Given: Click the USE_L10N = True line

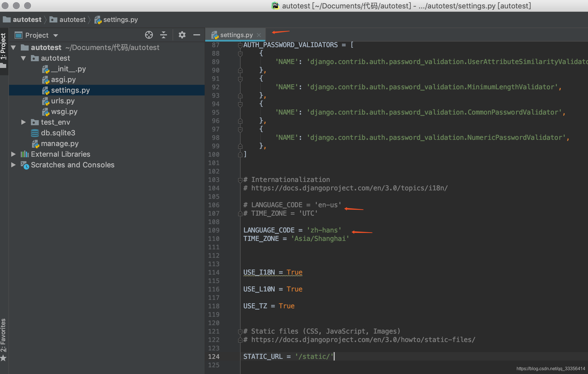Looking at the screenshot, I should [273, 289].
